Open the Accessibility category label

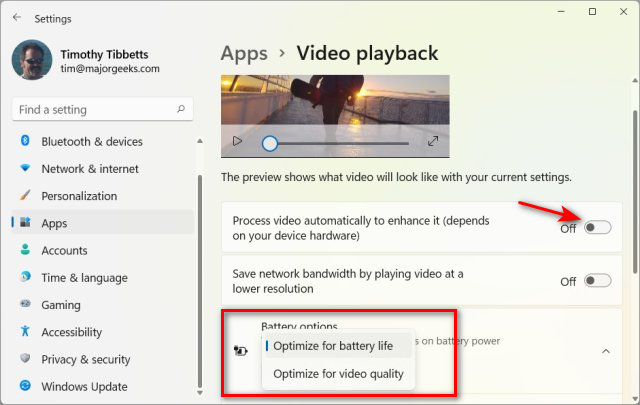pos(71,332)
